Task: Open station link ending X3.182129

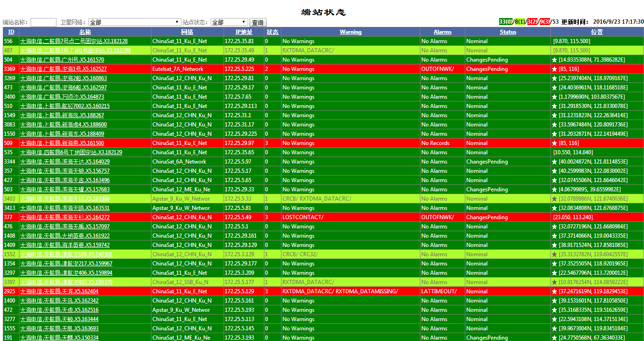Action: [71, 152]
